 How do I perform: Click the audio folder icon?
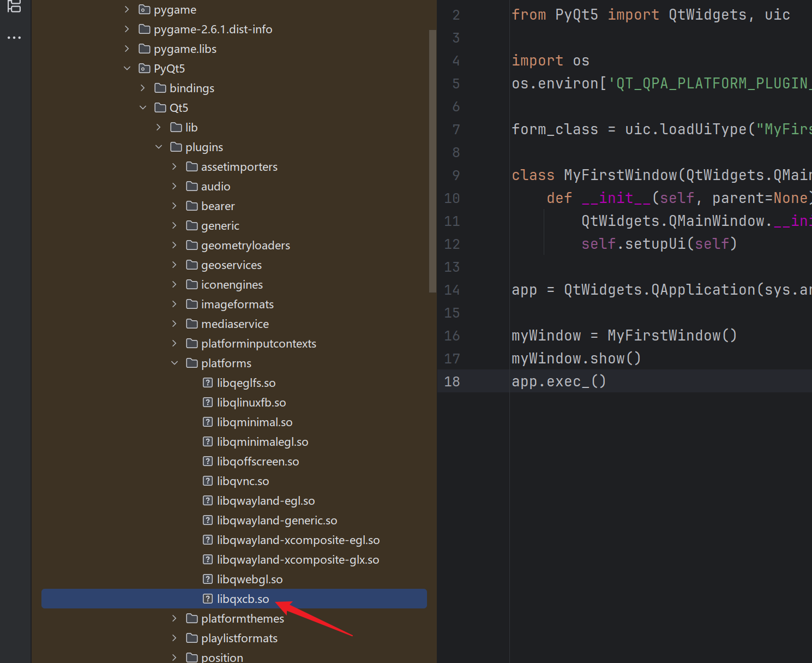pos(192,186)
